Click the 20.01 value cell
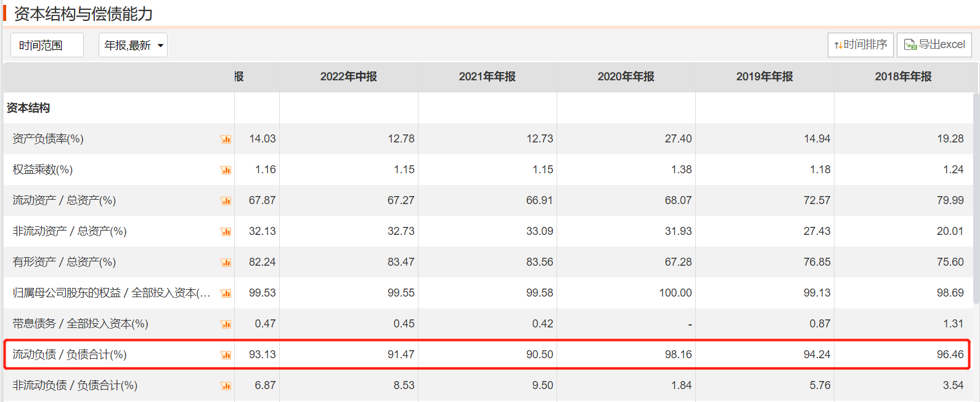 [x=950, y=231]
